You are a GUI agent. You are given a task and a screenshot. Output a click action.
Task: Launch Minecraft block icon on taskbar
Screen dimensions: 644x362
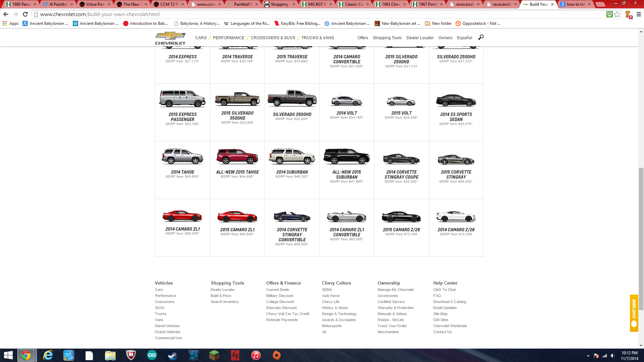point(214,355)
